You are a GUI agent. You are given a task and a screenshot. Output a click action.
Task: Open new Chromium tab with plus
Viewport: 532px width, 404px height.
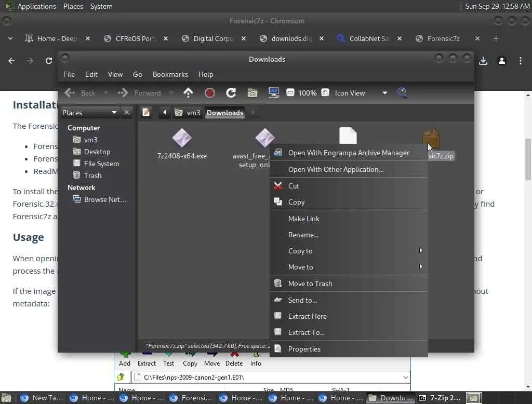point(496,38)
